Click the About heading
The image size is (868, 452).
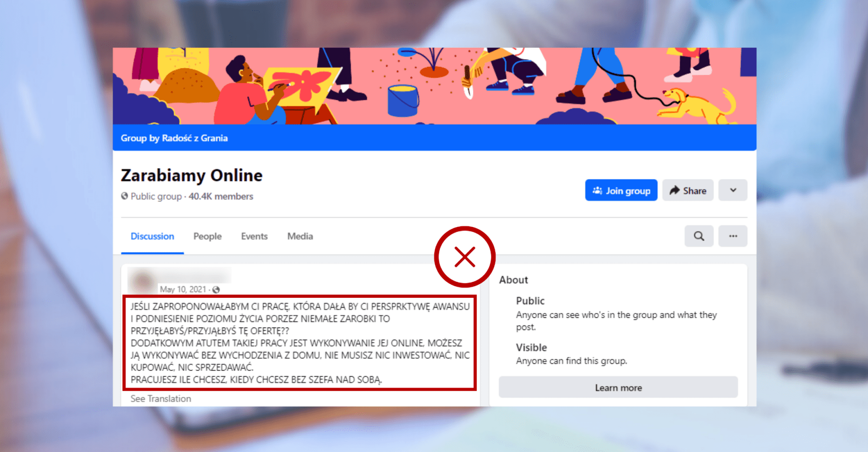[514, 280]
